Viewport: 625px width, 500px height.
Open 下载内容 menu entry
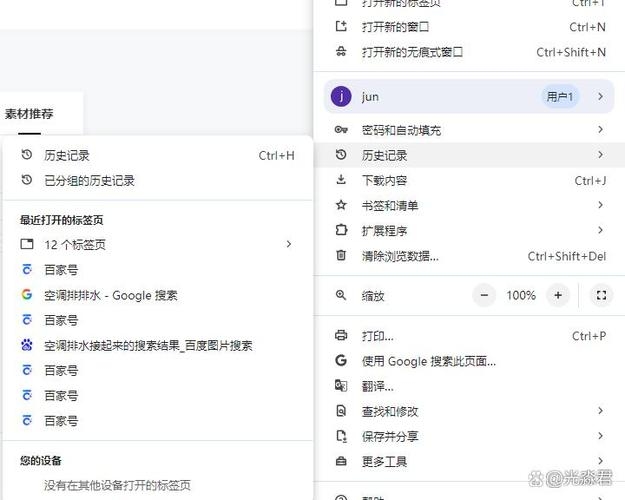470,180
